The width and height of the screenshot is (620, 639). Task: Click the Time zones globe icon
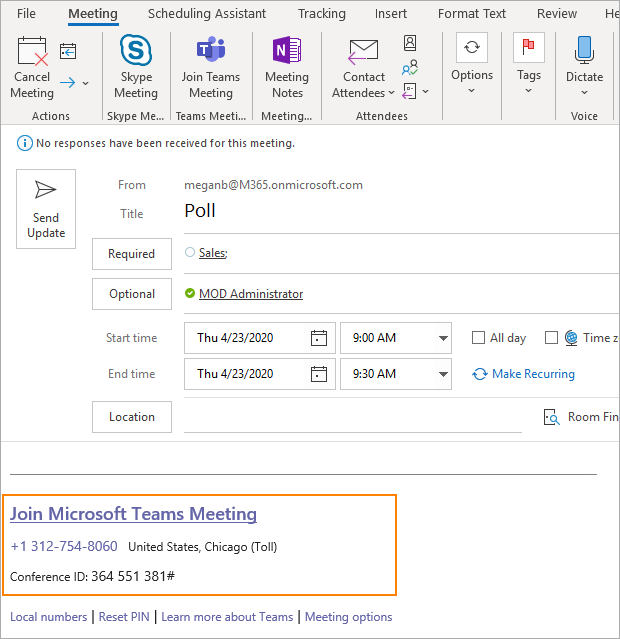point(571,338)
